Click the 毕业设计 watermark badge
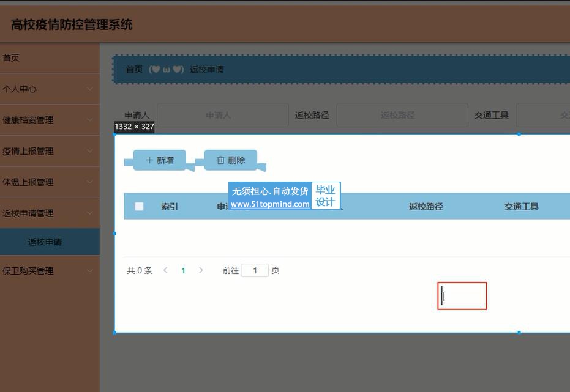This screenshot has width=570, height=392. tap(325, 196)
